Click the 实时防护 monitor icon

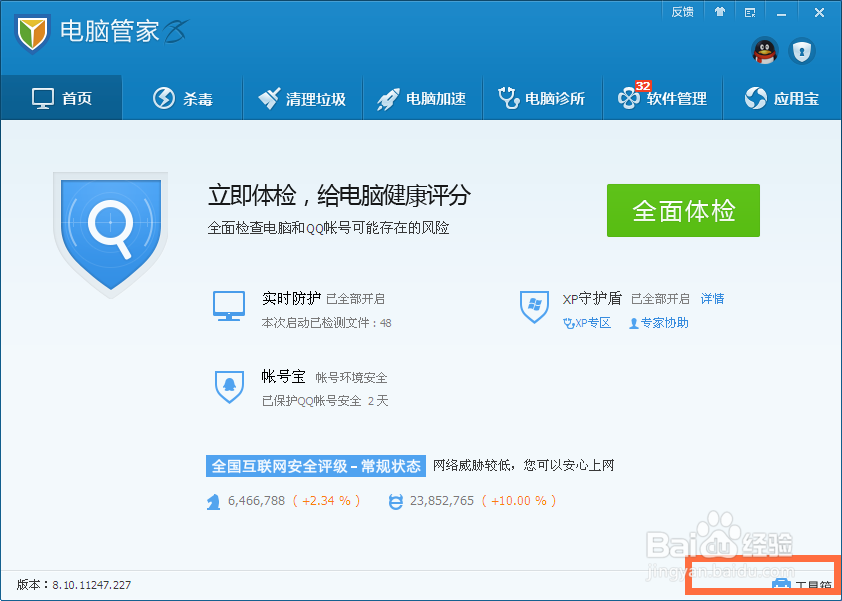229,306
